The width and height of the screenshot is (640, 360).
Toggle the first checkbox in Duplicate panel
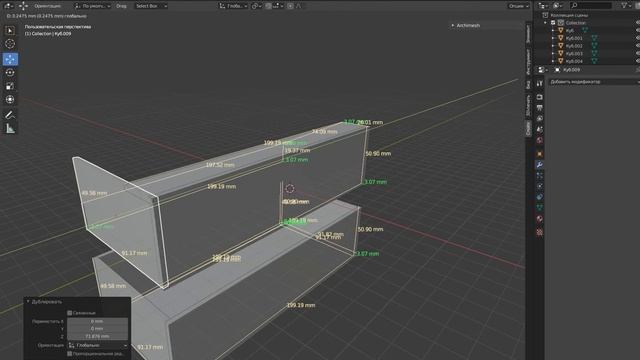click(x=69, y=313)
